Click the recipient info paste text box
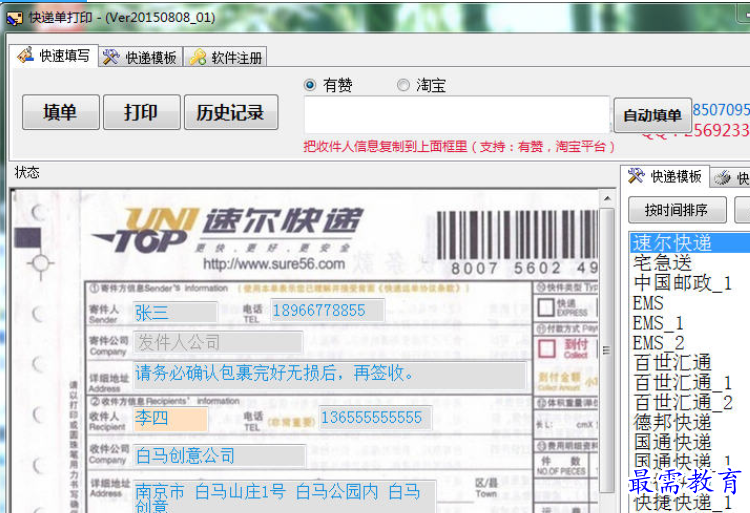This screenshot has height=513, width=750. (457, 114)
